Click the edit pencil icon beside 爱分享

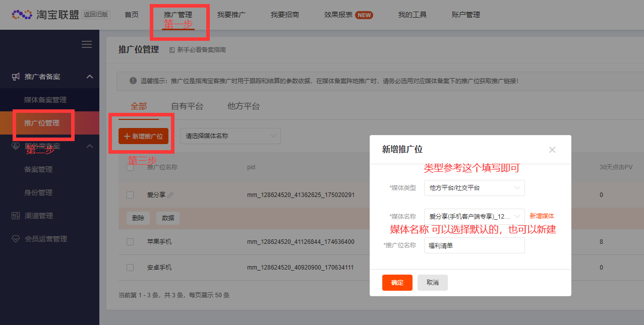point(170,195)
